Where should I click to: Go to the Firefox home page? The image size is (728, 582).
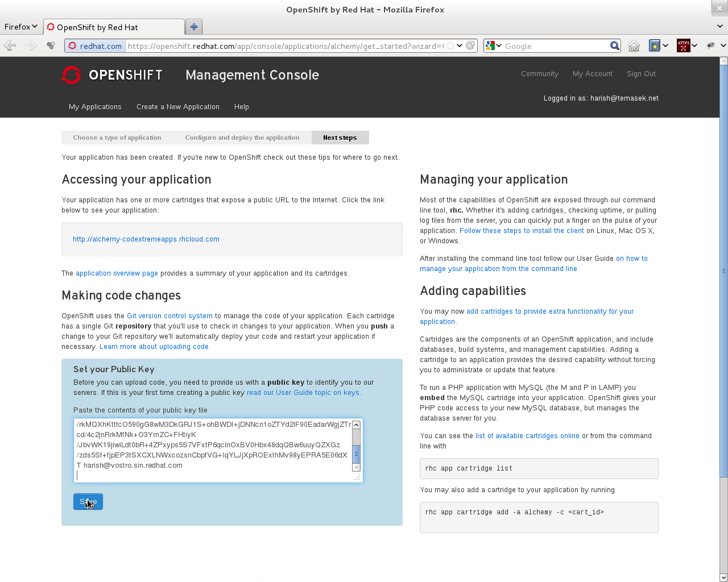[x=634, y=46]
